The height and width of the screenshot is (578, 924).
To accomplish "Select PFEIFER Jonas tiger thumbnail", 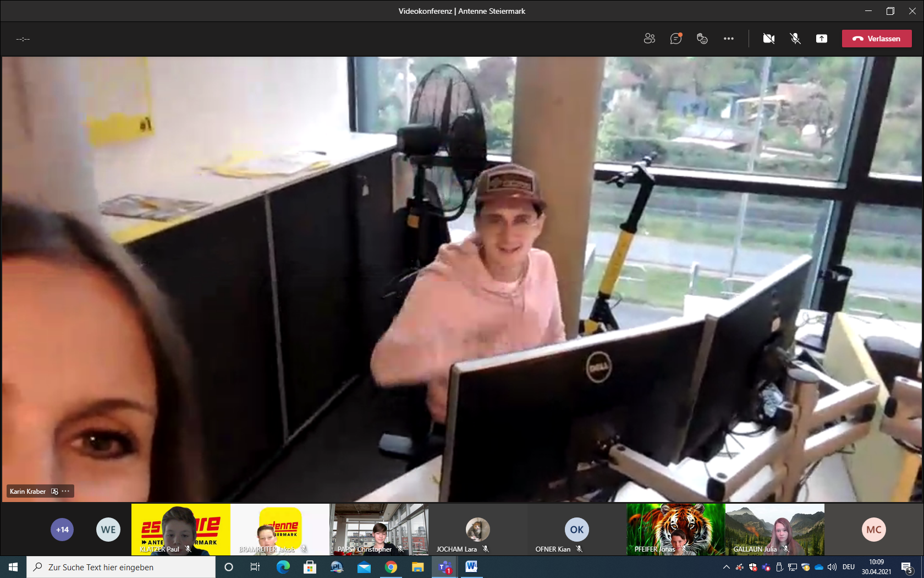I will pyautogui.click(x=675, y=529).
